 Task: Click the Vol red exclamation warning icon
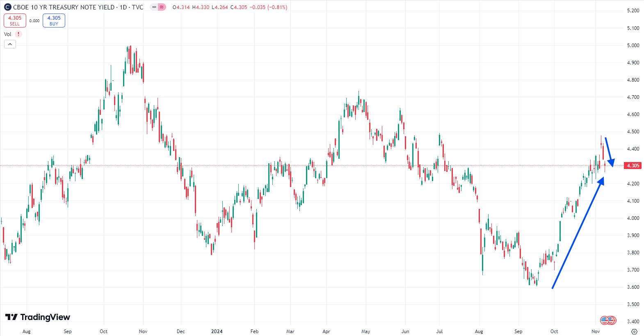point(18,34)
